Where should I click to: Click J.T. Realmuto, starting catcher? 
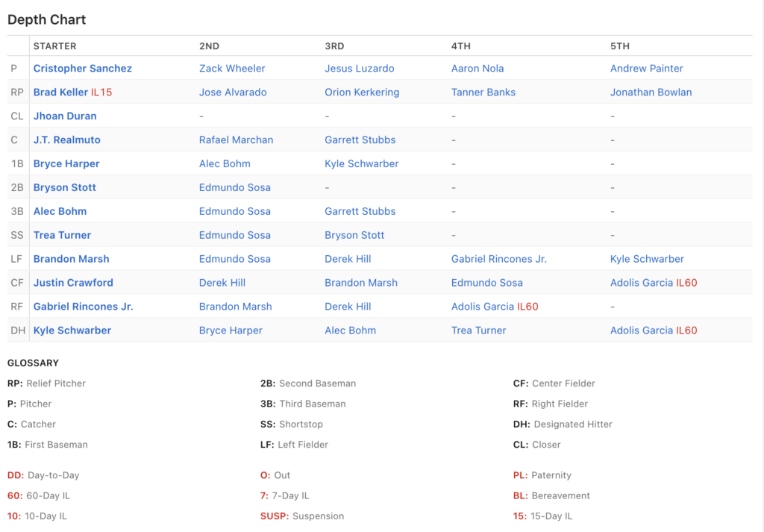click(66, 140)
